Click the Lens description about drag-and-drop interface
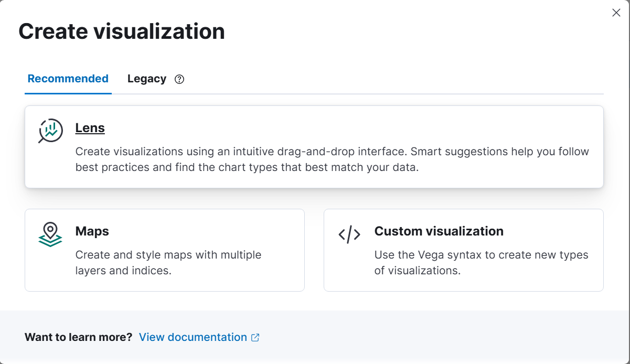This screenshot has height=364, width=630. (333, 160)
